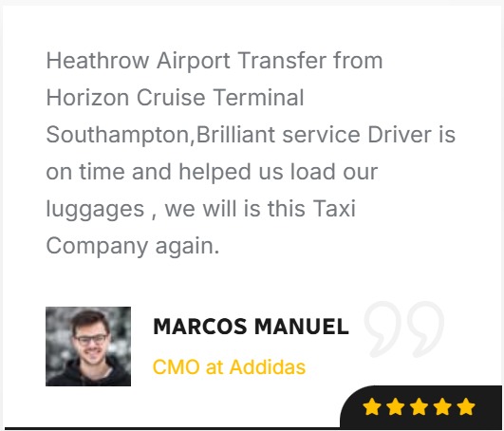Click the third gold star
504x431 pixels.
(420, 406)
